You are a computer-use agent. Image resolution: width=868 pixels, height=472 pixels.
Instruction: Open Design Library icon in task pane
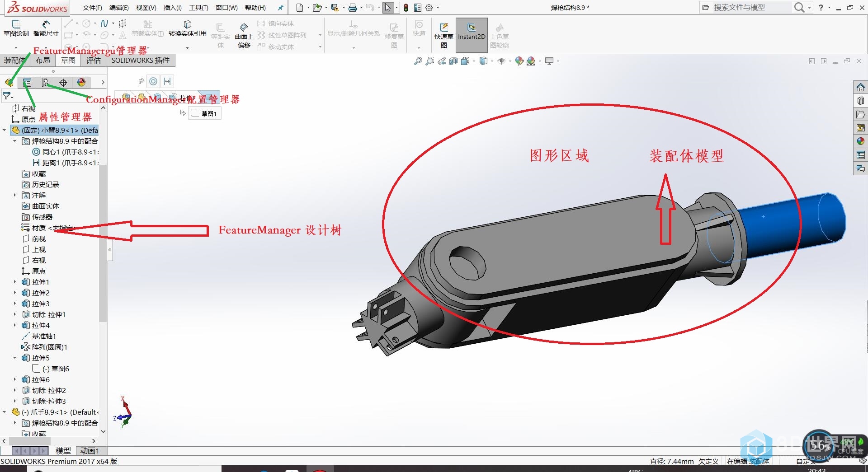tap(861, 101)
